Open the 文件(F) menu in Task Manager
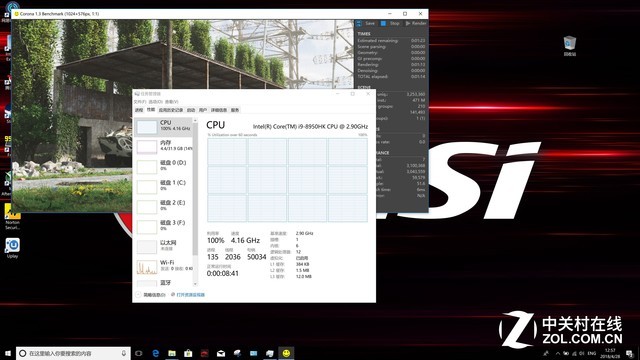640x360 pixels. [140, 102]
